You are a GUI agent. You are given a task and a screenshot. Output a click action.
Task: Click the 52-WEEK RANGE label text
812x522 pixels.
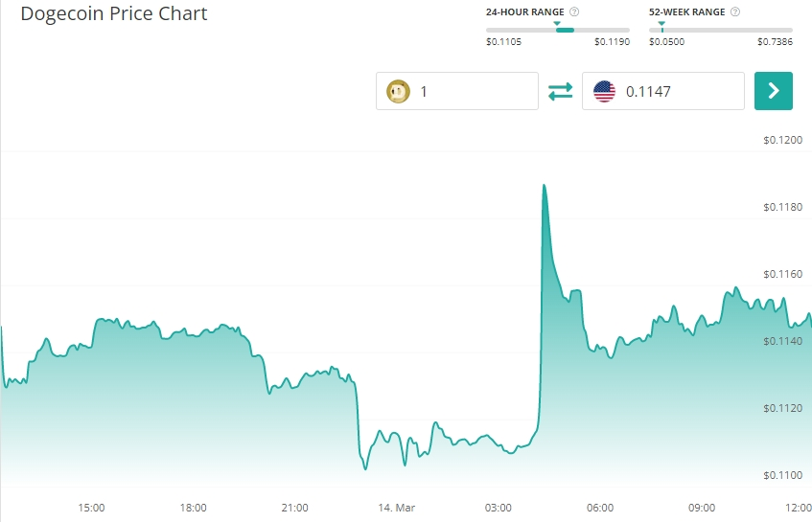[x=686, y=12]
